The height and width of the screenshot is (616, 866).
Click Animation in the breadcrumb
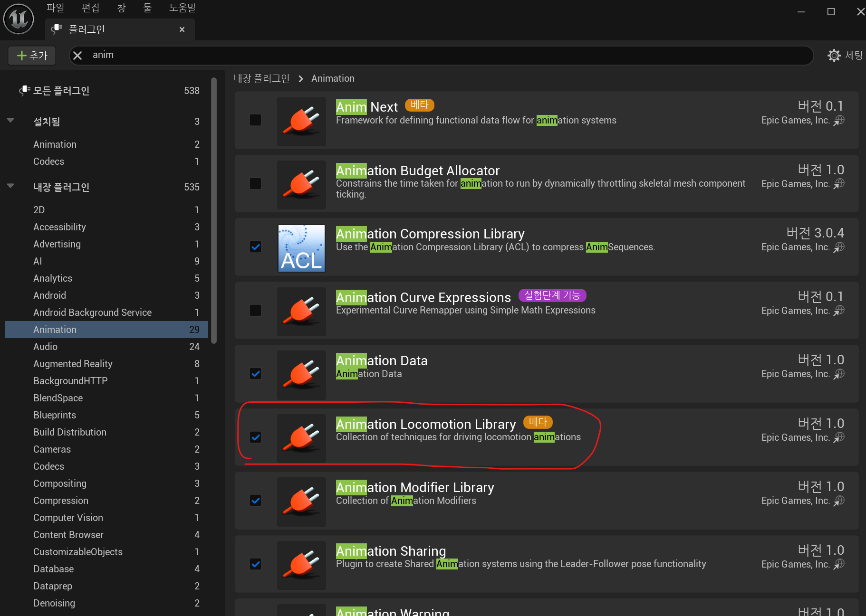[x=333, y=78]
